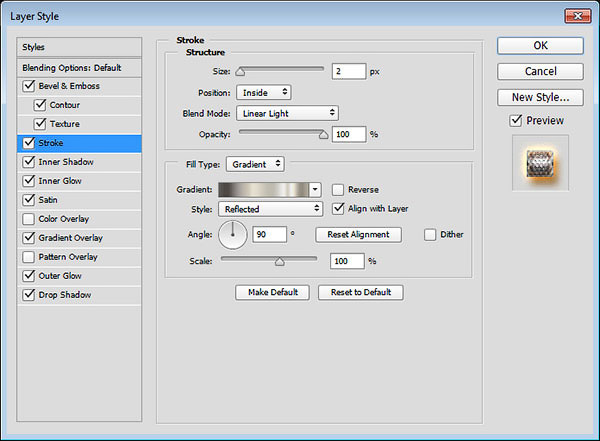
Task: Open the Outer Glow settings
Action: [x=60, y=276]
